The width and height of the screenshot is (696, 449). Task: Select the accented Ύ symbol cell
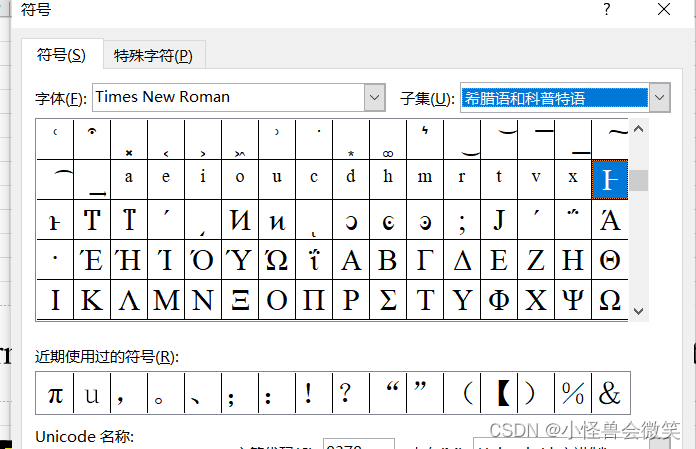pos(240,260)
